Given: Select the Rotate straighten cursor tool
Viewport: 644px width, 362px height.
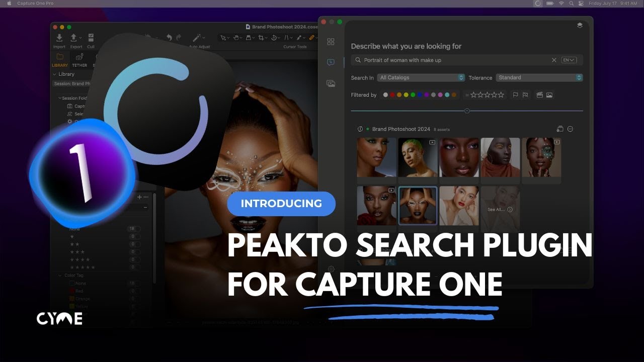Looking at the screenshot, I should click(275, 38).
